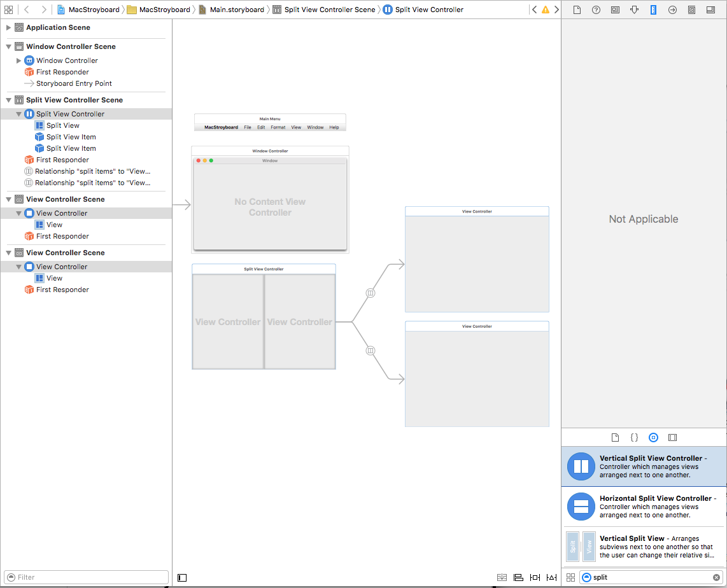The height and width of the screenshot is (588, 727).
Task: Open the File Template library
Action: coord(615,437)
